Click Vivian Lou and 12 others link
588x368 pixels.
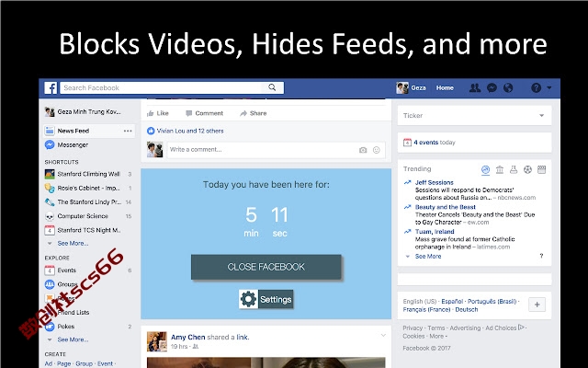coord(190,131)
